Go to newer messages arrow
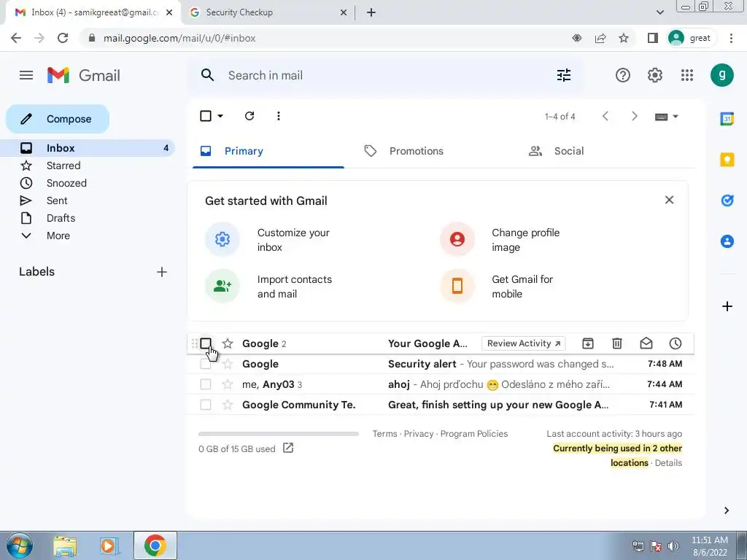This screenshot has height=560, width=747. (x=605, y=116)
